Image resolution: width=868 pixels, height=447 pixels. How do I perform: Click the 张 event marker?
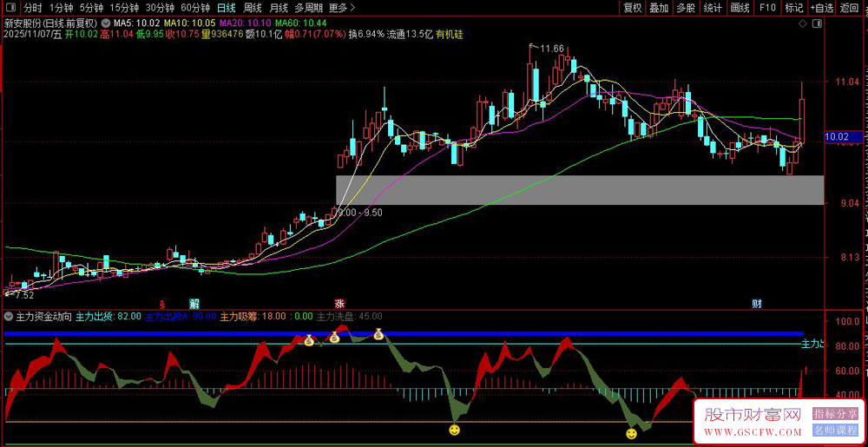coord(339,304)
